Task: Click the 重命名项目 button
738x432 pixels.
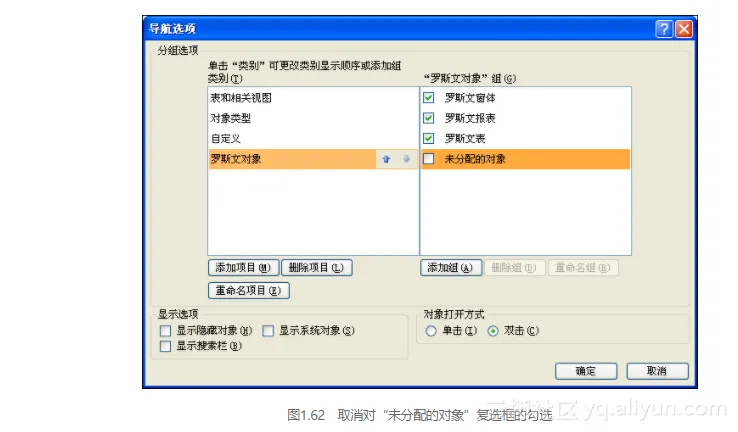Action: click(x=249, y=290)
